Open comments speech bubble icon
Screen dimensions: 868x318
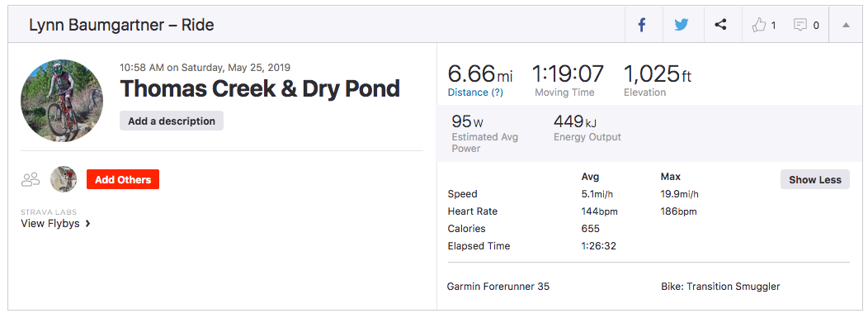(x=800, y=25)
